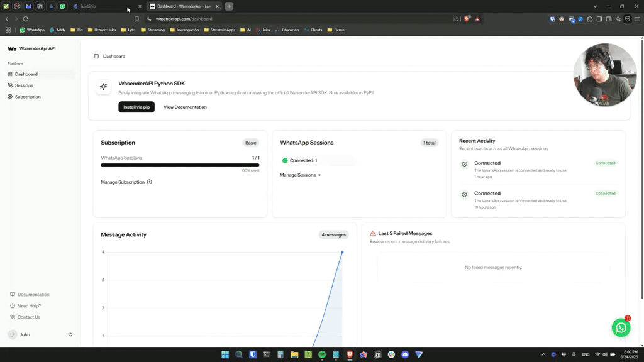Click the pinned Notion tab
The image size is (644, 362).
(x=40, y=6)
